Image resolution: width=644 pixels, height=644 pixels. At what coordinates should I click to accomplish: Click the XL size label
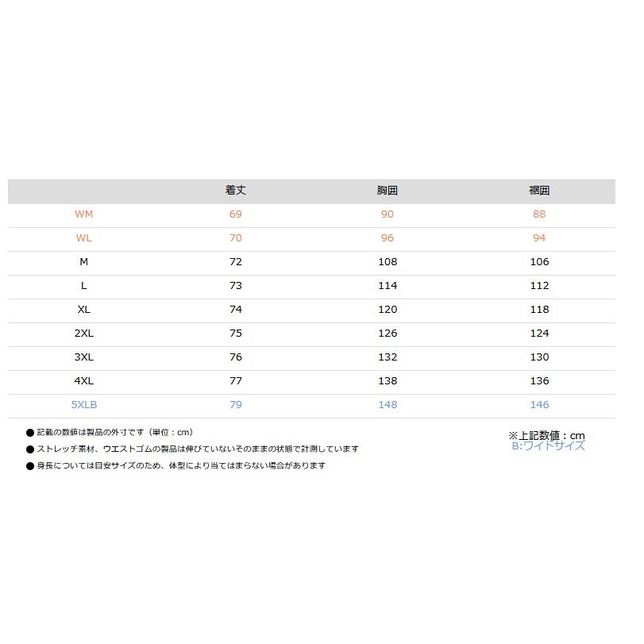pos(84,309)
